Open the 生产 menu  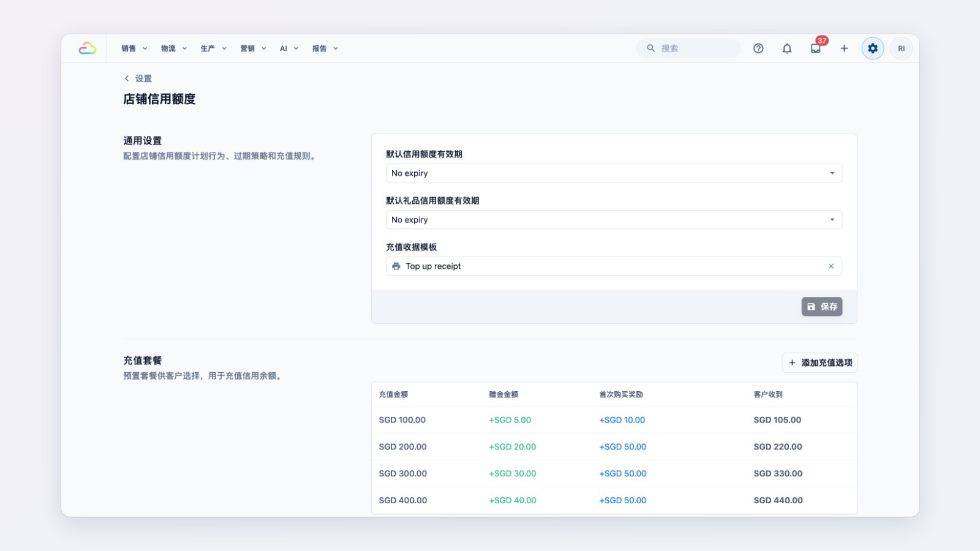(x=214, y=48)
